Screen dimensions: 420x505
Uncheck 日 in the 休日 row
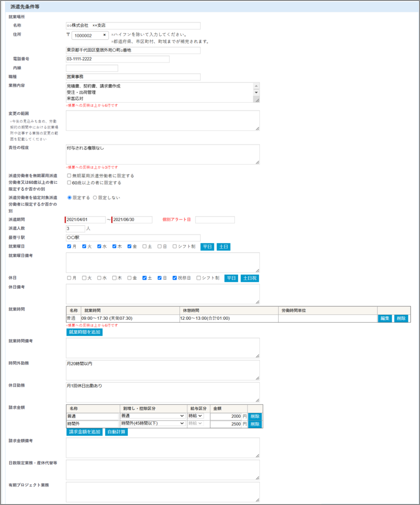160,278
